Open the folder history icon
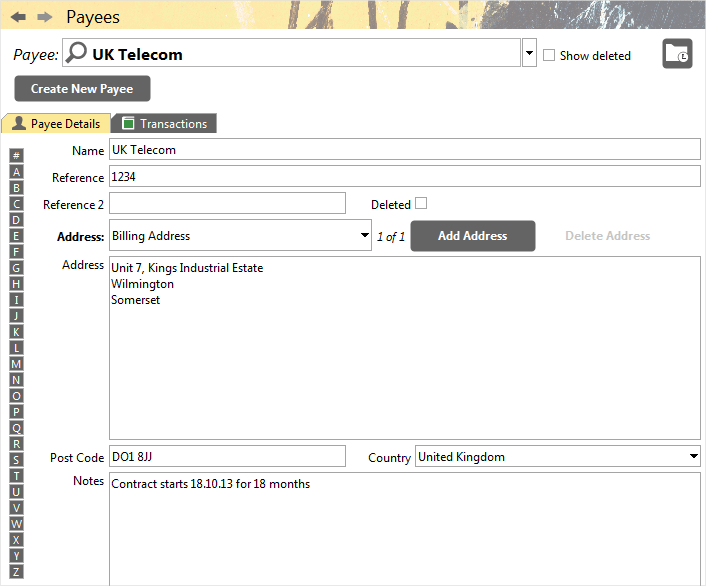 677,54
